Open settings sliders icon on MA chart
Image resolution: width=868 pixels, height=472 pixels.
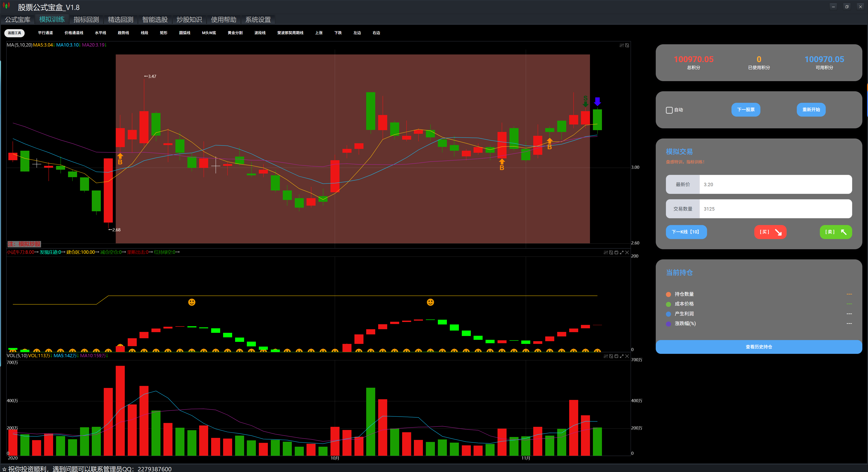tap(621, 45)
